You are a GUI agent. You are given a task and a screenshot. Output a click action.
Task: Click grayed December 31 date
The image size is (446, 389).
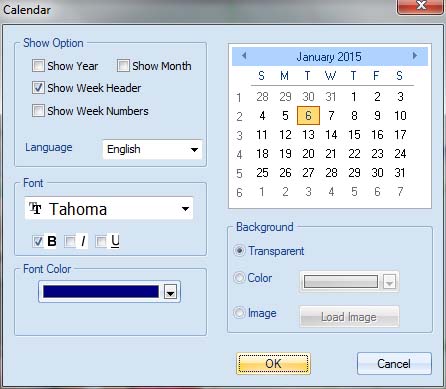(x=331, y=97)
